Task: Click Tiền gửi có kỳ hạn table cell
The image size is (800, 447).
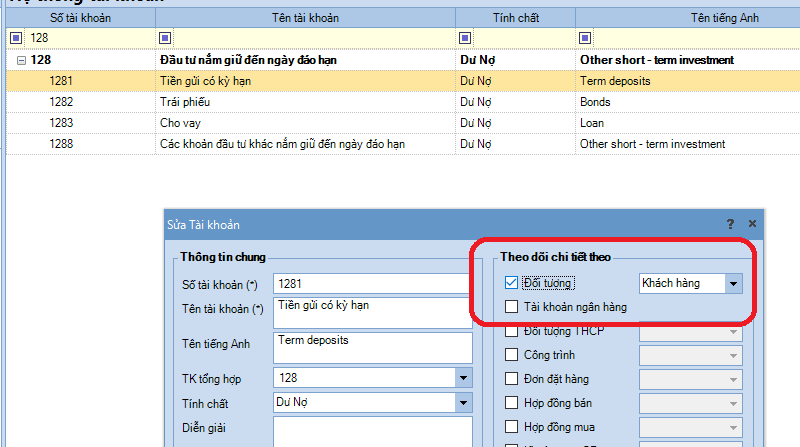Action: (305, 81)
